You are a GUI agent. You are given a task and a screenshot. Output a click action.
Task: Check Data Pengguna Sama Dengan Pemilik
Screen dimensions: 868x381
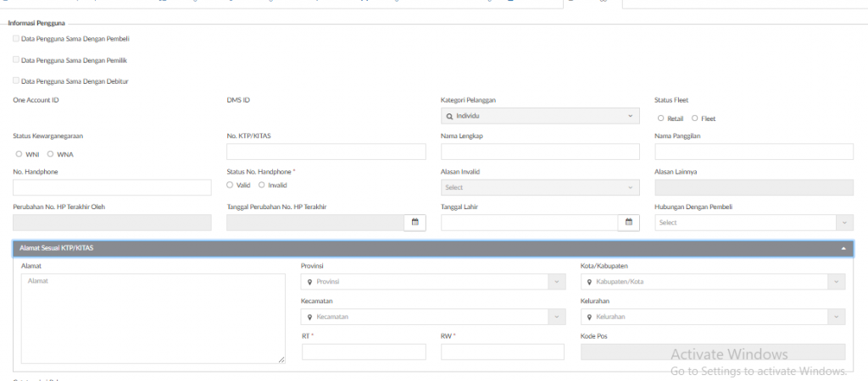(16, 59)
